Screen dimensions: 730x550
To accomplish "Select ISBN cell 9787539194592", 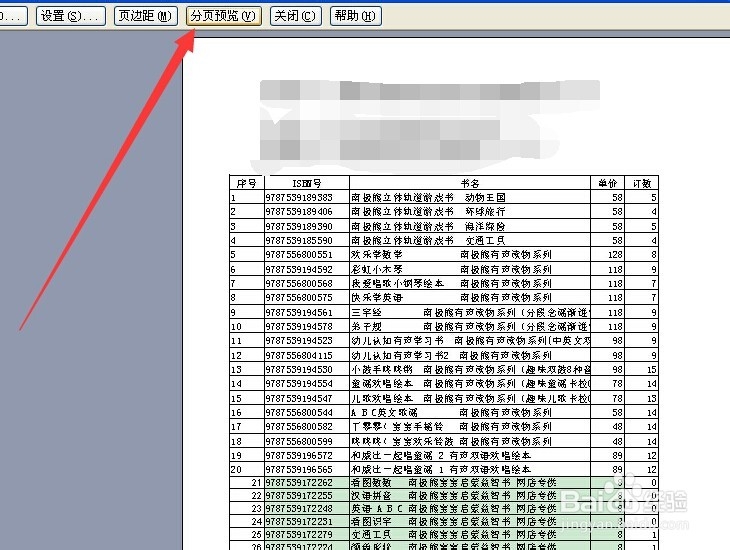I will 307,269.
